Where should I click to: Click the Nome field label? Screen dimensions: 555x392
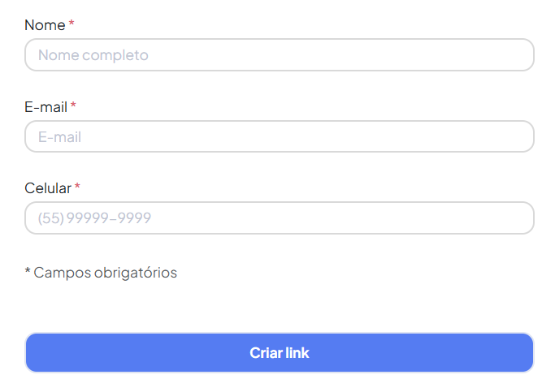[45, 25]
